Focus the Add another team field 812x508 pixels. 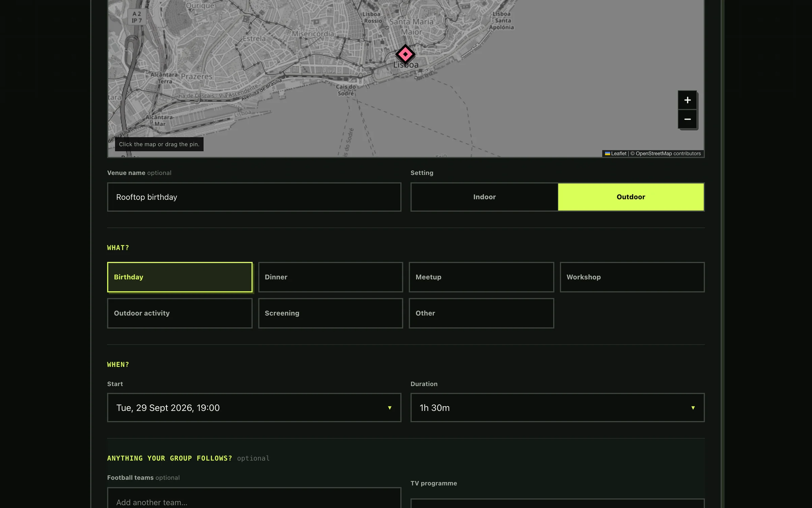(x=254, y=499)
